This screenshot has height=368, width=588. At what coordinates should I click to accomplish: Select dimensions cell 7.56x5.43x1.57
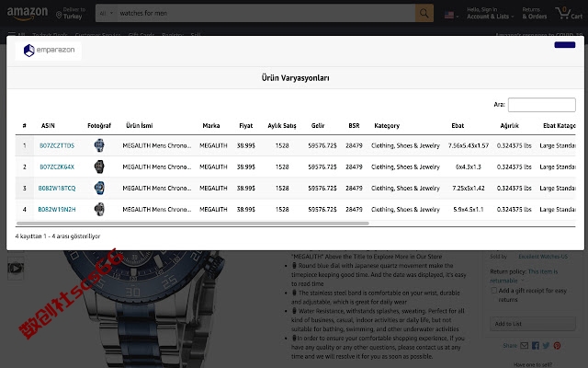(469, 145)
